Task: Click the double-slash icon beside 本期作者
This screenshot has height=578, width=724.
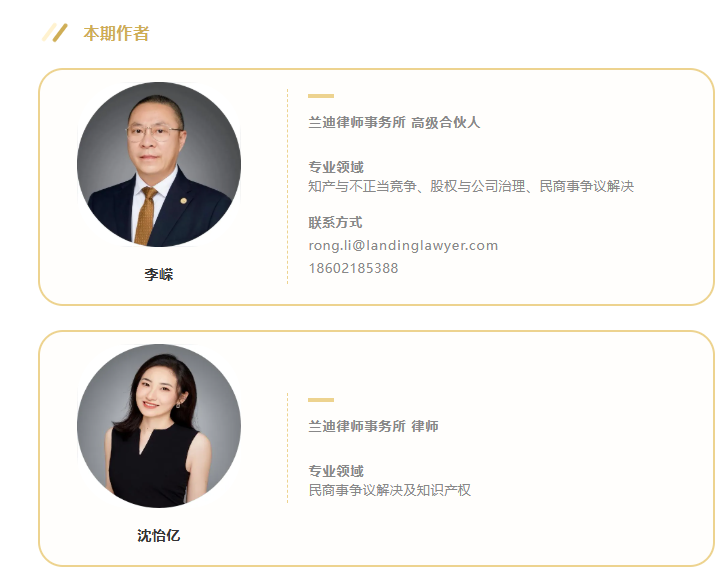Action: tap(54, 33)
